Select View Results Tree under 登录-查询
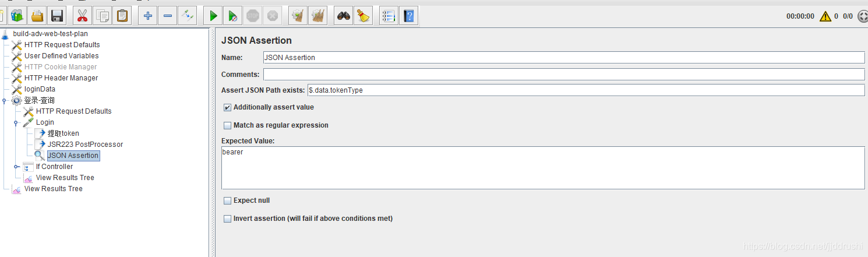 (x=65, y=178)
